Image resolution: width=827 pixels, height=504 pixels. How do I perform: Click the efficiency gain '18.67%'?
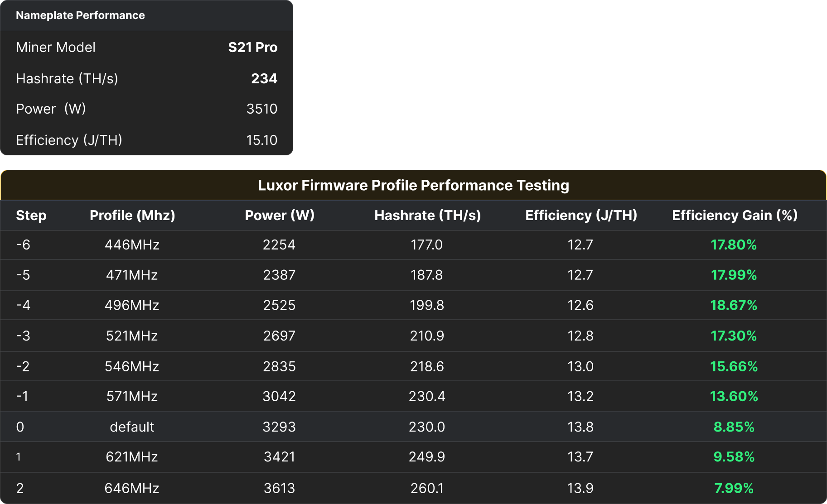coord(734,305)
